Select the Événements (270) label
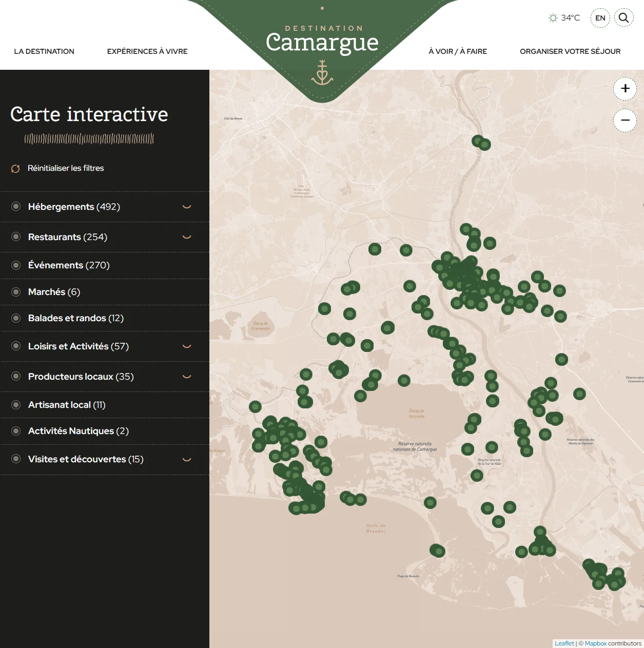The width and height of the screenshot is (644, 648). coord(69,265)
